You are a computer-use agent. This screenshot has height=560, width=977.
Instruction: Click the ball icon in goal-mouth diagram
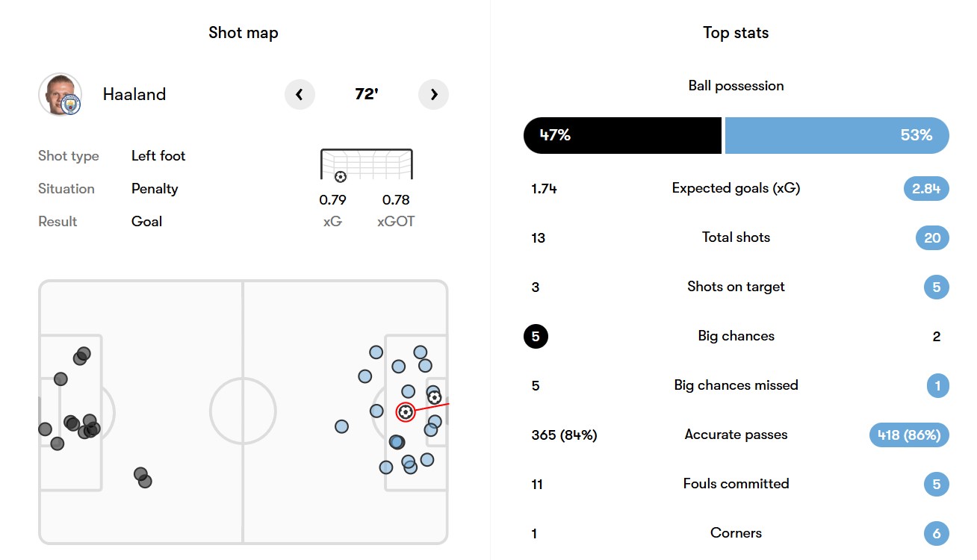click(x=341, y=177)
